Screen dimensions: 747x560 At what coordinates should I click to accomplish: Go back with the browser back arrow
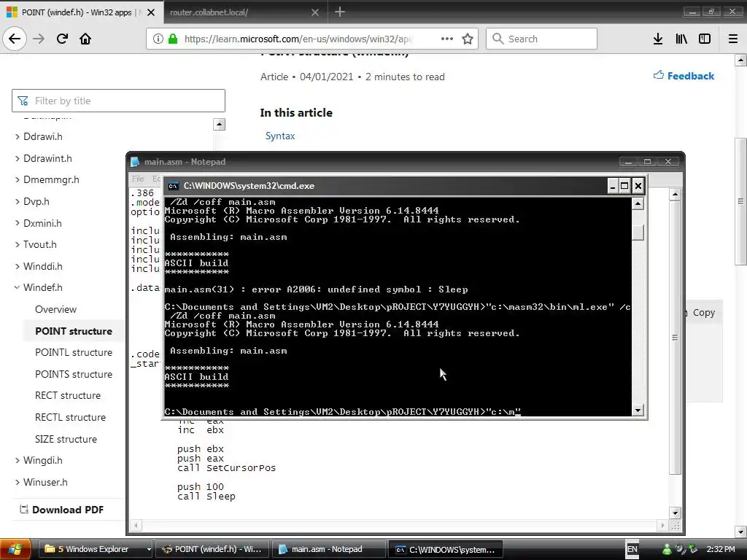tap(15, 39)
